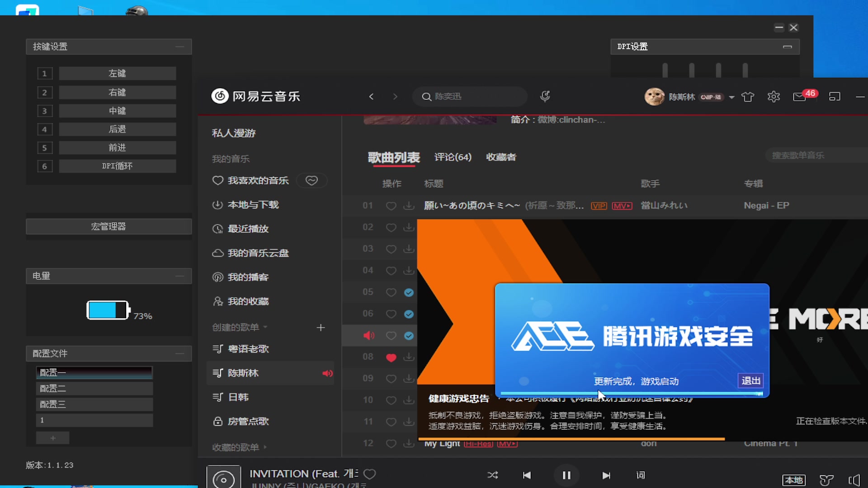Open 最近播放 list
868x488 pixels.
(241, 229)
